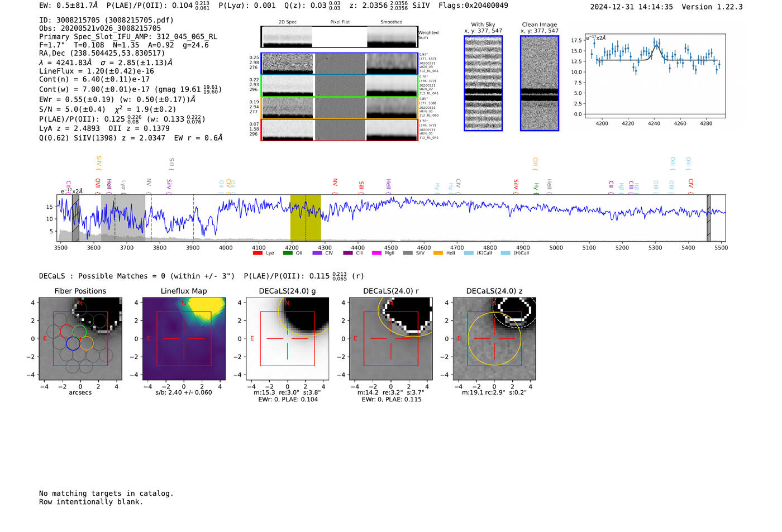
Task: Click the green fiber circle in Fiber Positions
Action: tap(80, 332)
